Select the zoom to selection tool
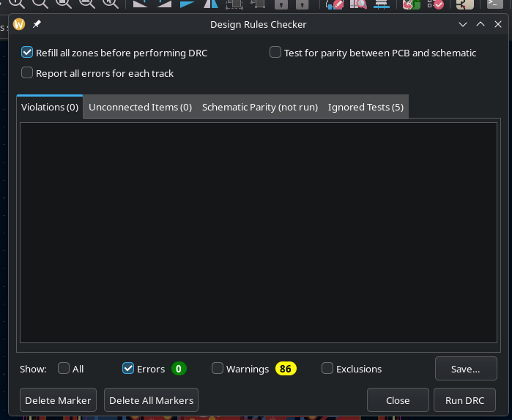Screen dimensions: 512x420 [x=111, y=4]
